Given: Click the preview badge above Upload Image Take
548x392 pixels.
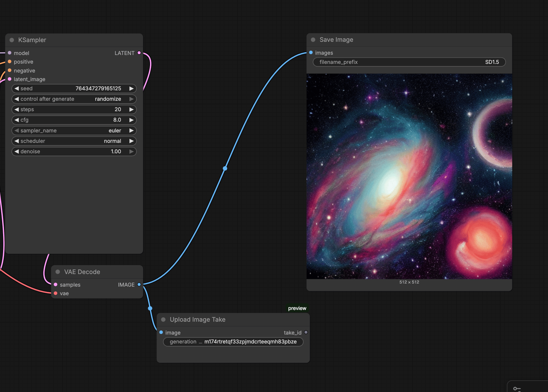Looking at the screenshot, I should point(297,308).
